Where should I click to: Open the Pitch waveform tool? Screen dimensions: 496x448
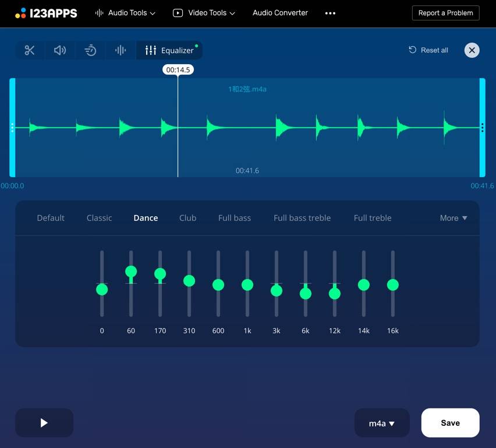click(121, 50)
